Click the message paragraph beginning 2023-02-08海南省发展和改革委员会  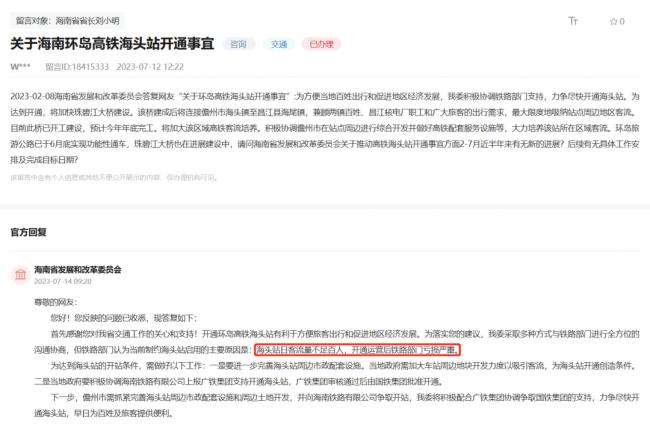(325, 128)
